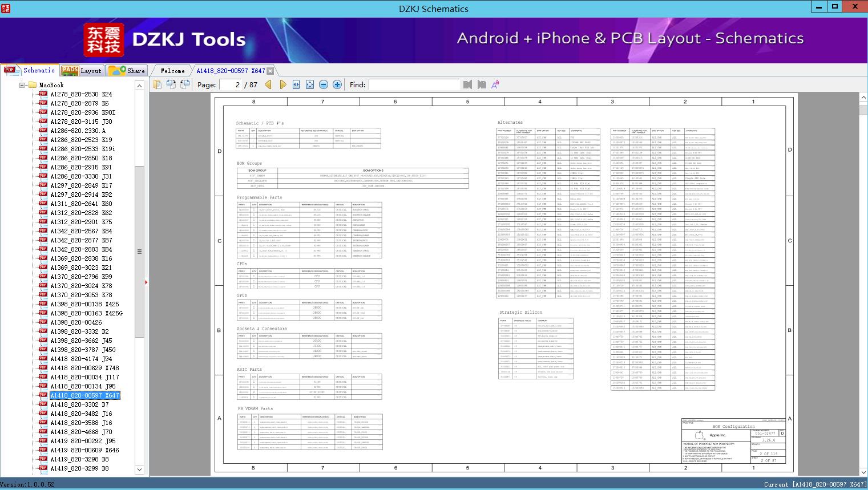Open A1286-620.2330.A schematic
Viewport: 868px width, 490px height.
pos(78,131)
